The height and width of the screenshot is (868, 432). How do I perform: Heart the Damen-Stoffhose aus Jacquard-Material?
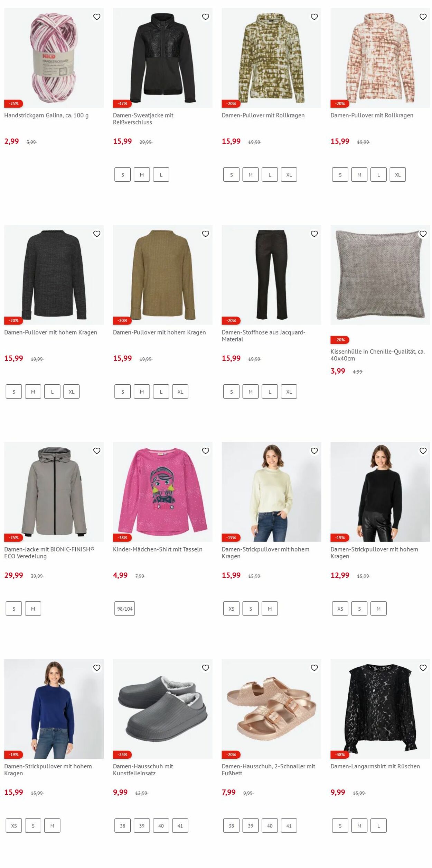pyautogui.click(x=314, y=234)
